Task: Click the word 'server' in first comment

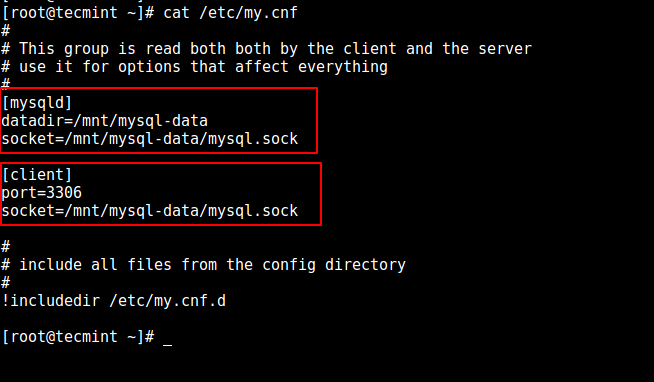Action: click(x=505, y=49)
